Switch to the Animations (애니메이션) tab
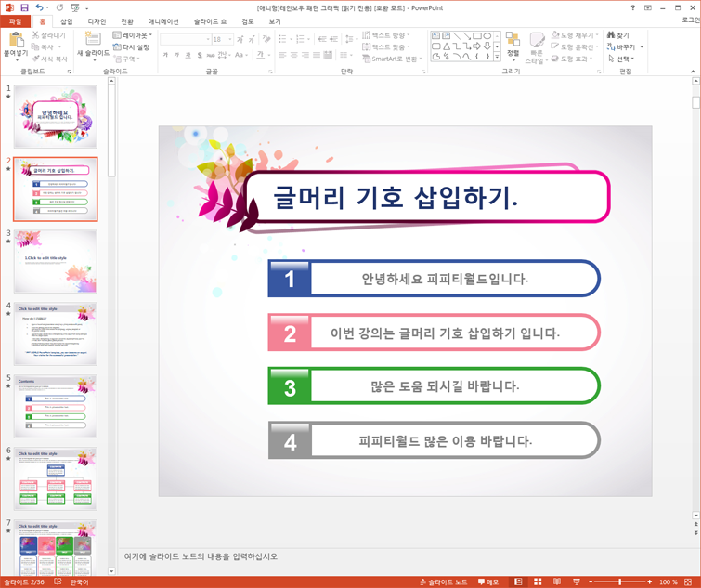 tap(163, 21)
